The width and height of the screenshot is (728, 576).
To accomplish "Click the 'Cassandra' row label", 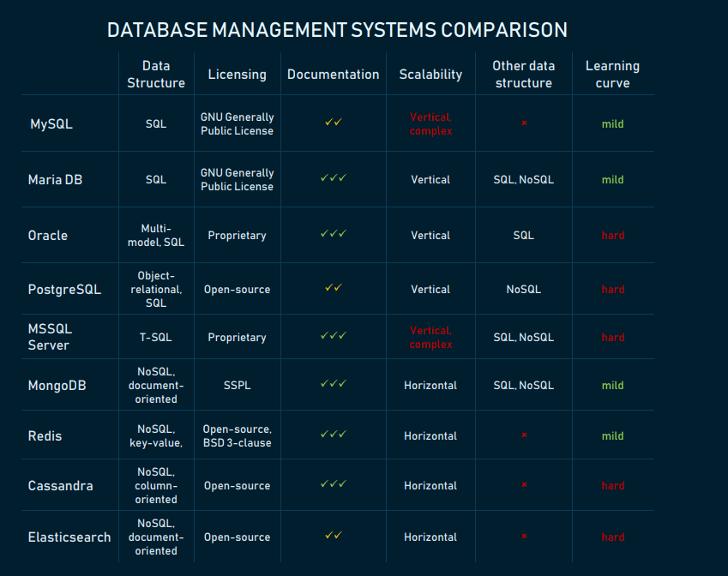I will [60, 485].
